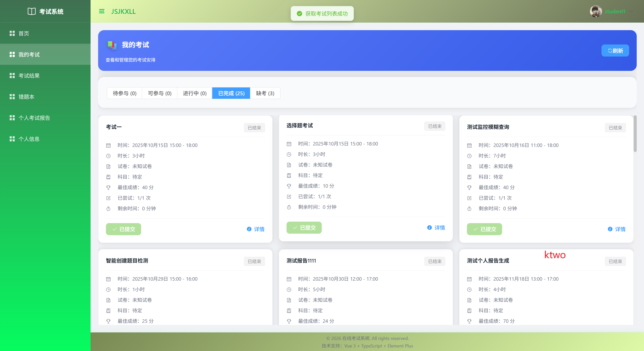The height and width of the screenshot is (351, 644).
Task: Click the 首页 grid icon in sidebar
Action: [12, 33]
